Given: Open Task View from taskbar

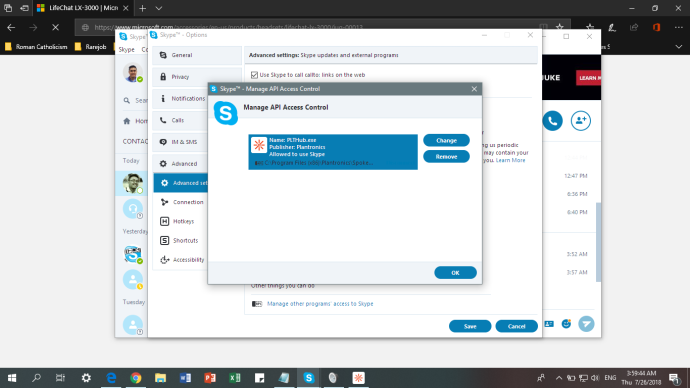Looking at the screenshot, I should (x=60, y=378).
